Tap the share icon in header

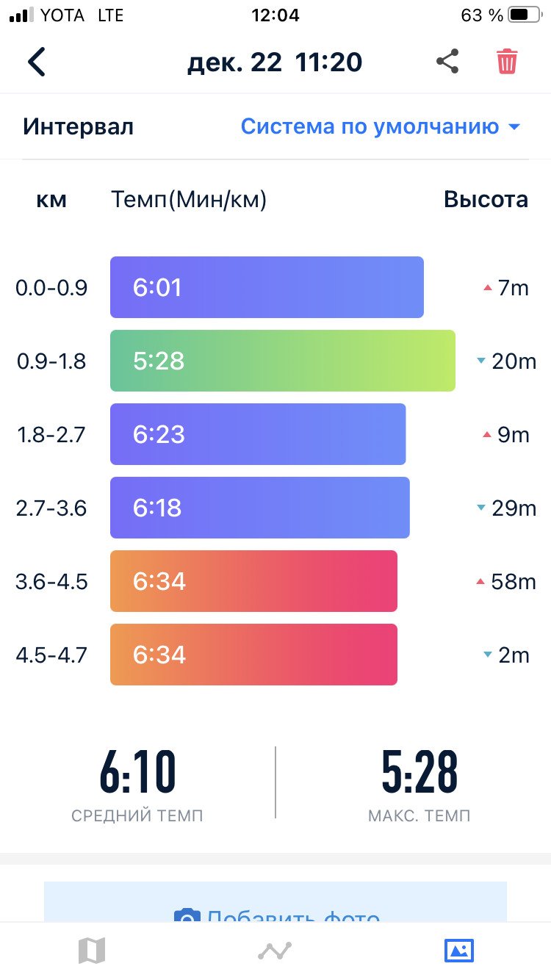[x=447, y=61]
